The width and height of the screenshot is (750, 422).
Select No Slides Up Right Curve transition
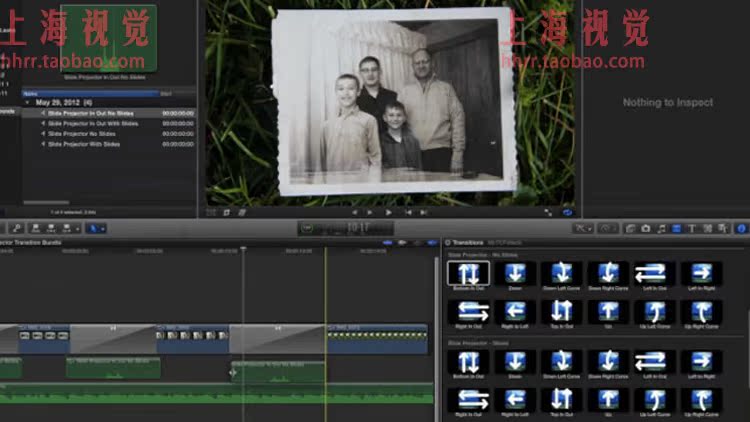pyautogui.click(x=702, y=314)
